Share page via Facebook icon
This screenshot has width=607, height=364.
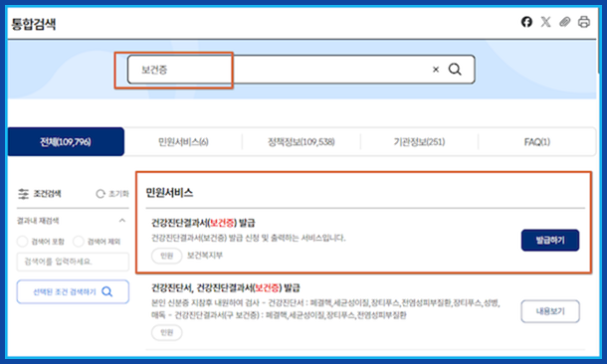tap(526, 22)
